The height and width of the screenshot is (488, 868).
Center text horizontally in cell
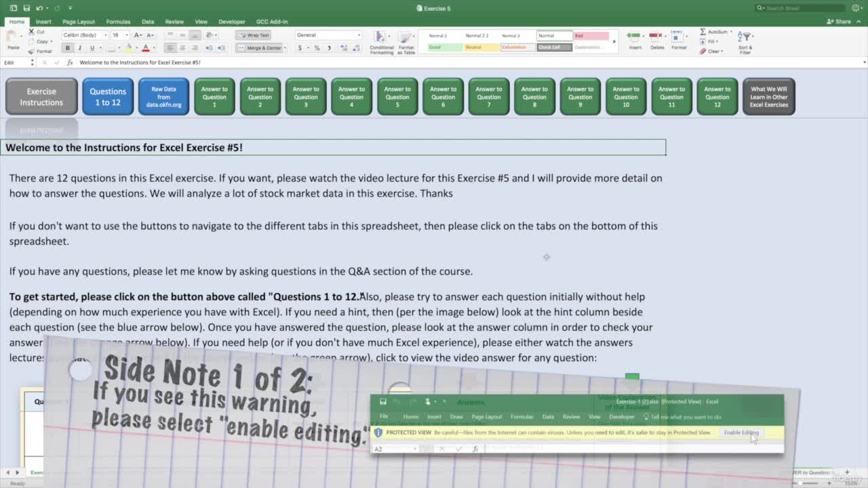(182, 47)
